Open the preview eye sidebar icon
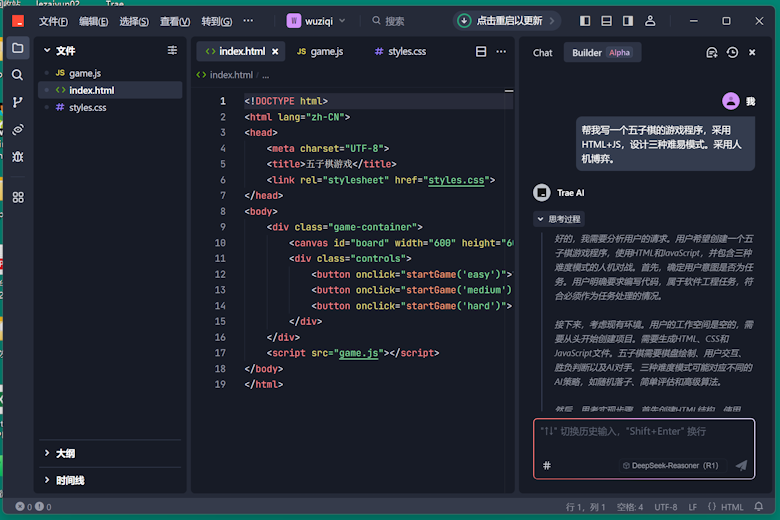780x520 pixels. (x=18, y=130)
